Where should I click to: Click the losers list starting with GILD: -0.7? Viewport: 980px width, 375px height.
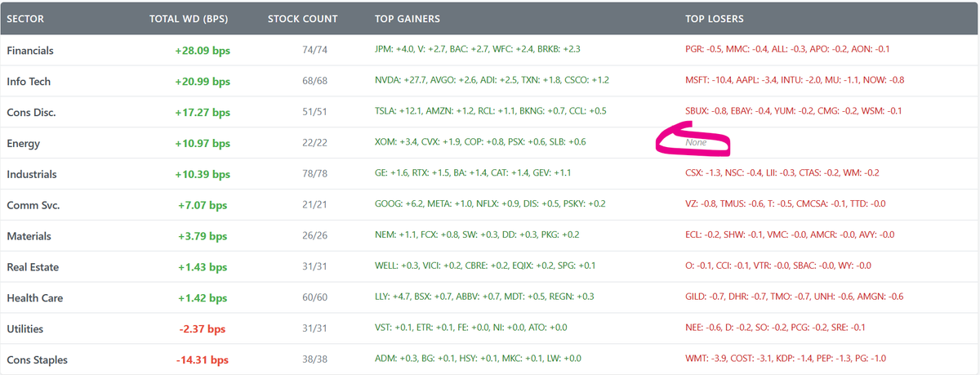pyautogui.click(x=794, y=298)
